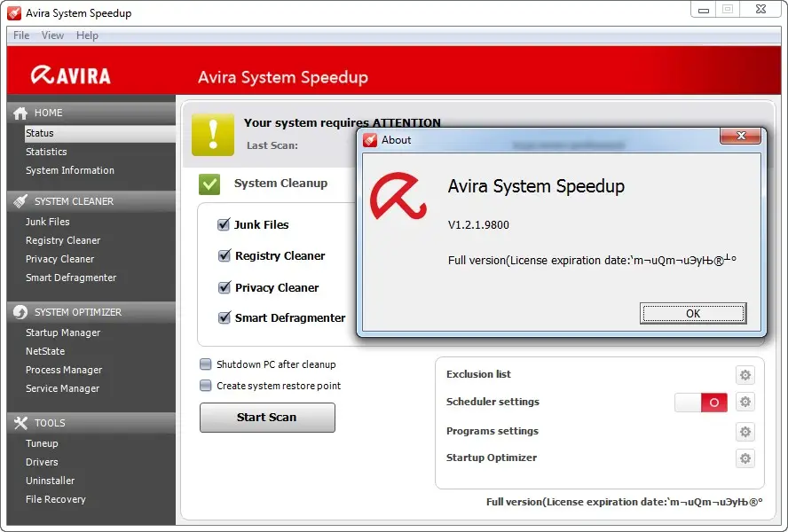Screen dimensions: 788x532
Task: Click the Avira logo in the red banner
Action: (x=70, y=75)
